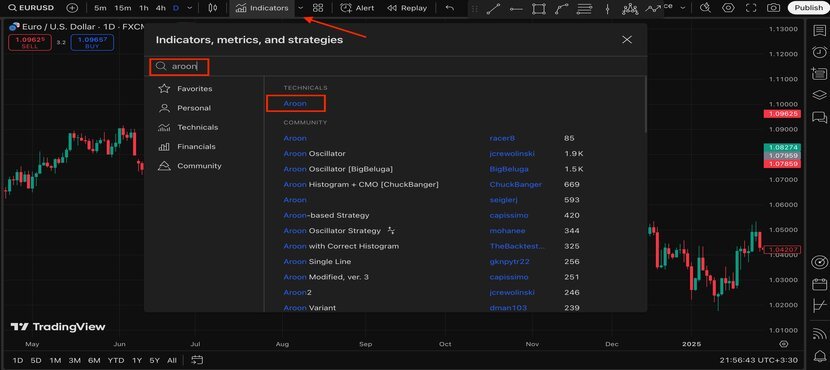Image resolution: width=830 pixels, height=370 pixels.
Task: Toggle fullscreen mode icon
Action: click(x=751, y=8)
